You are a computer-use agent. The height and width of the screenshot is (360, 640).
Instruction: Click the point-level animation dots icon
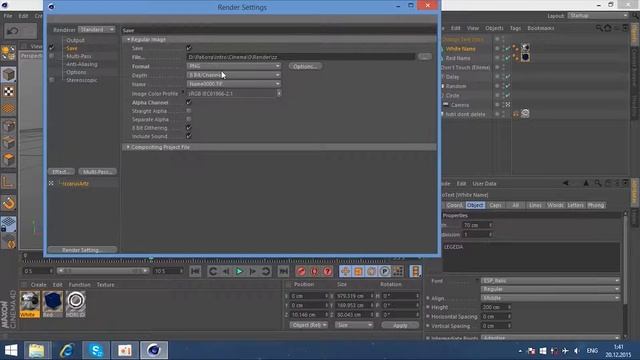[x=398, y=271]
